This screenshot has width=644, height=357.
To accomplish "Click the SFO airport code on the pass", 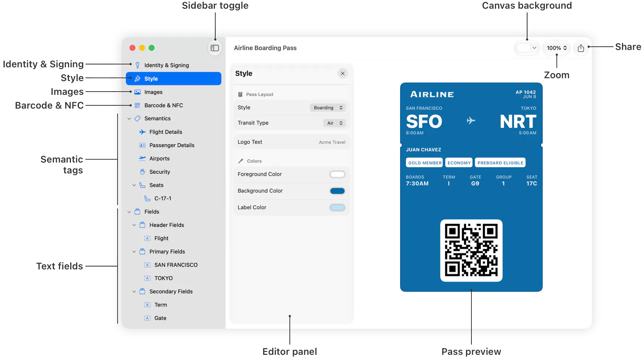I will click(x=424, y=121).
